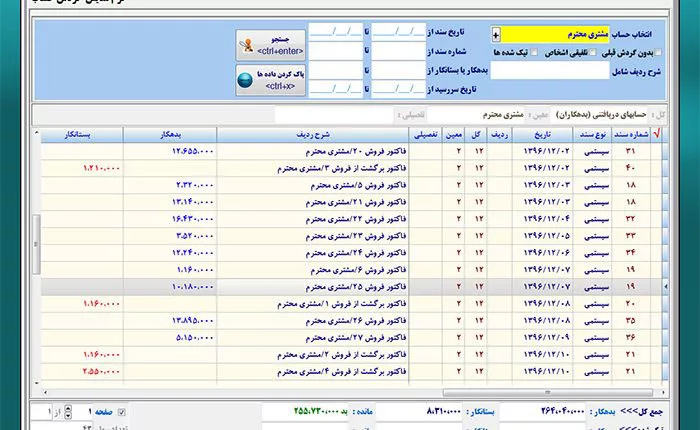Enable the بدون گردش قبلی checkbox
The width and height of the screenshot is (700, 430).
(x=658, y=53)
